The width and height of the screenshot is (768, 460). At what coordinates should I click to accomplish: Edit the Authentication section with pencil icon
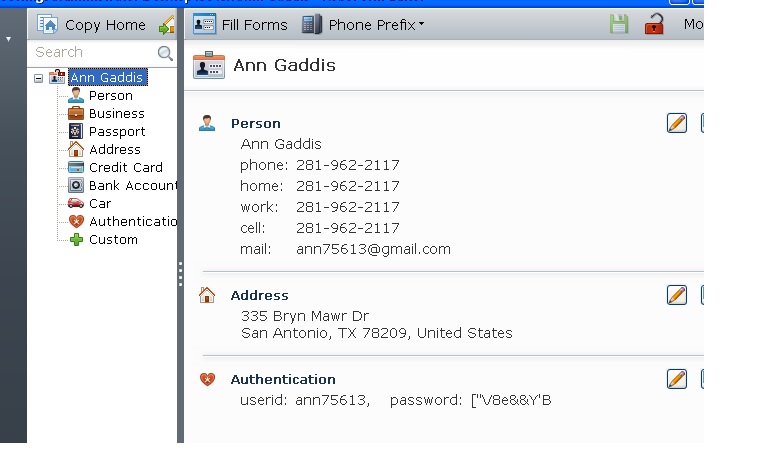point(677,379)
